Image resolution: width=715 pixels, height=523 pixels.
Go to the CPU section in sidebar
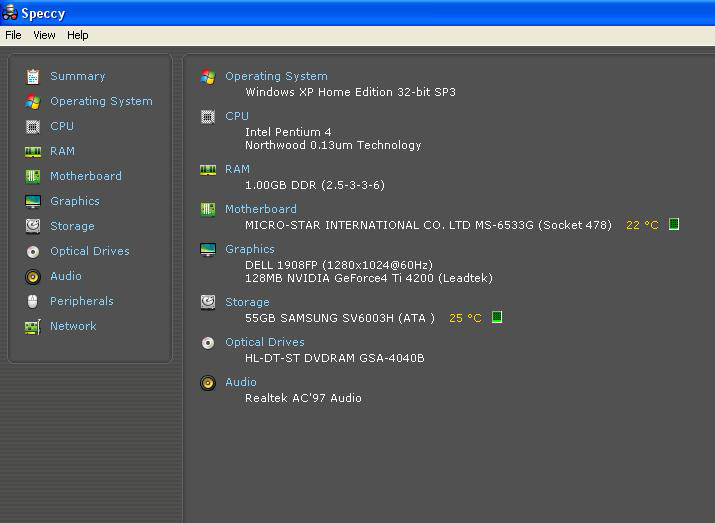[62, 126]
